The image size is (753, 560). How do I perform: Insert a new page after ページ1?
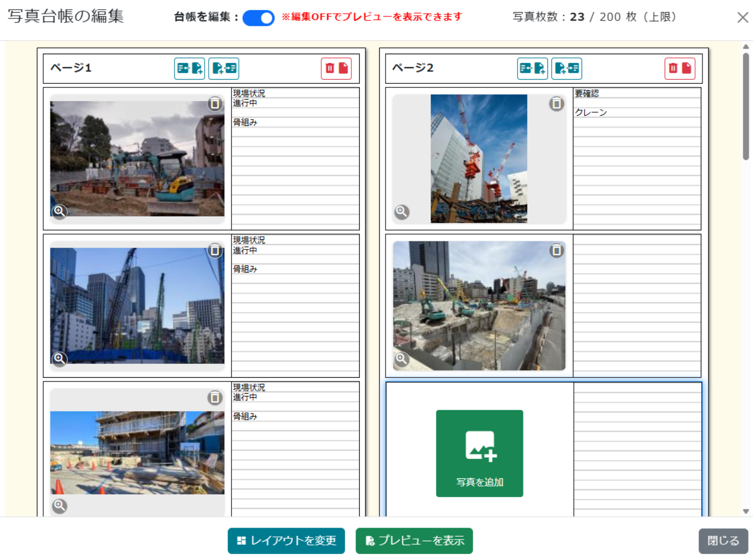[x=223, y=68]
